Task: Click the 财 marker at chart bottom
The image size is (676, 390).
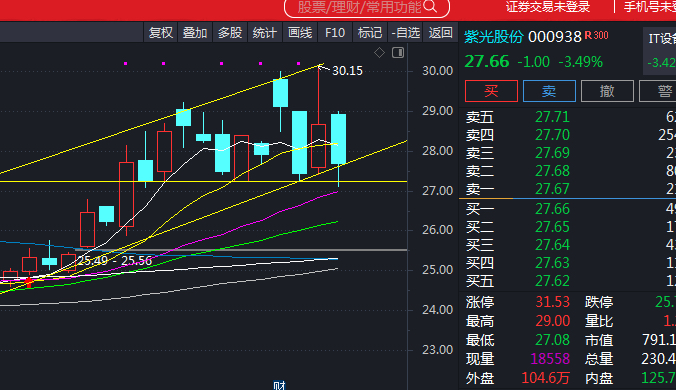Action: click(279, 385)
